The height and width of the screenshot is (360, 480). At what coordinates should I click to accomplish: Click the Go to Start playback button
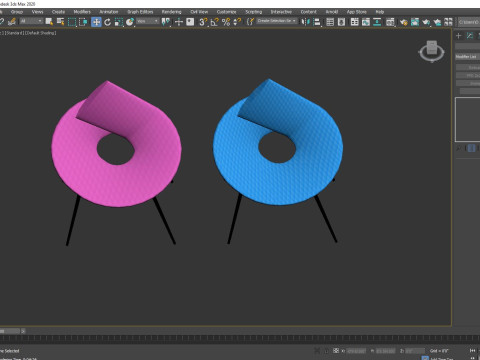click(472, 351)
